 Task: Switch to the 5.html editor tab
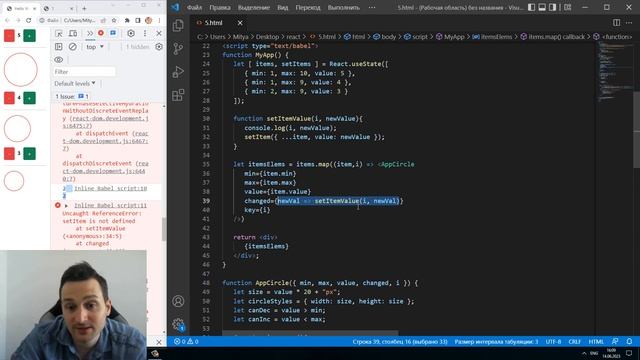coord(214,23)
